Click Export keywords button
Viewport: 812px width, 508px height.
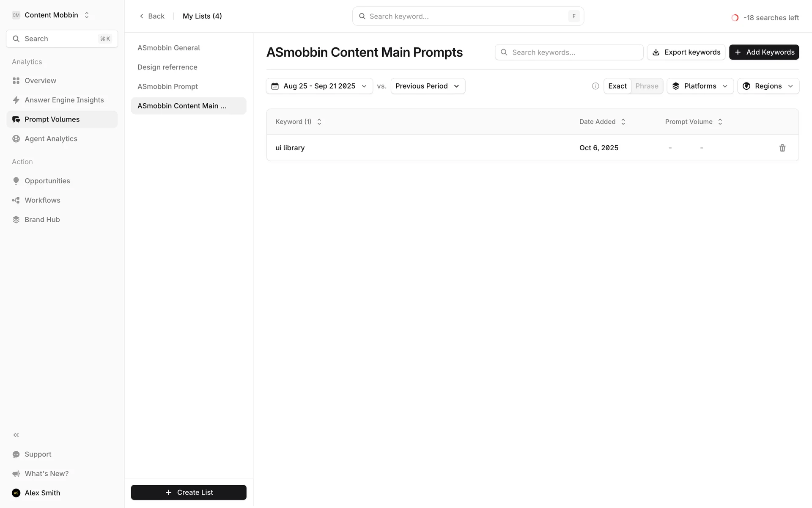pos(686,52)
